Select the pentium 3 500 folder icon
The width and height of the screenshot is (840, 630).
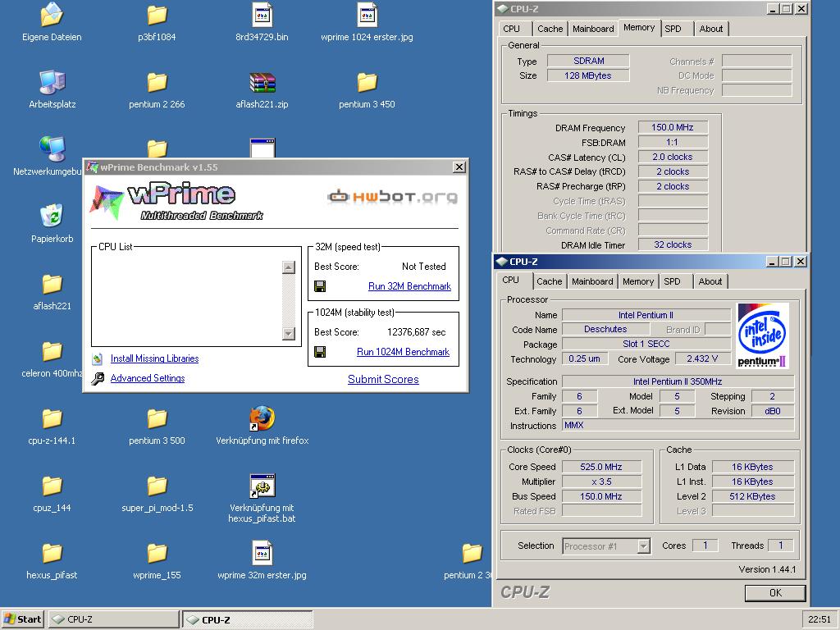pos(157,418)
